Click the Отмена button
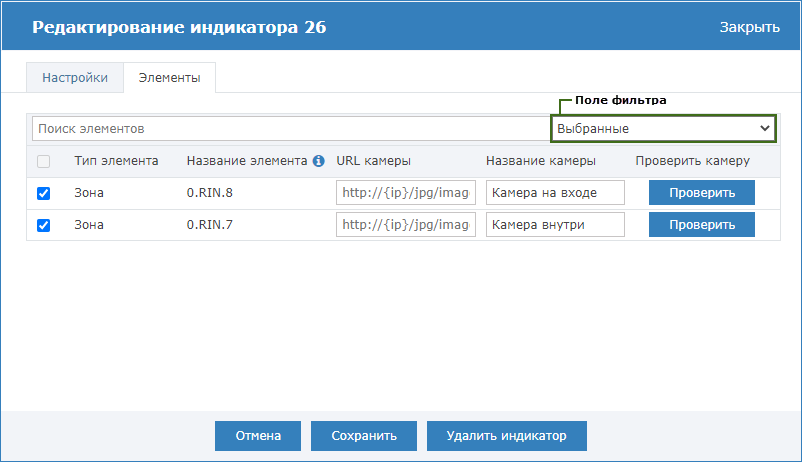802x462 pixels. [x=258, y=436]
